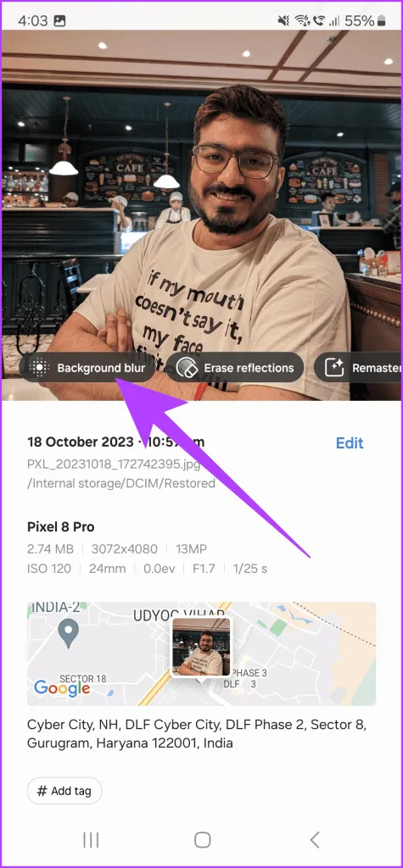Screen dimensions: 403x868
Task: Edit the photo details
Action: [350, 442]
